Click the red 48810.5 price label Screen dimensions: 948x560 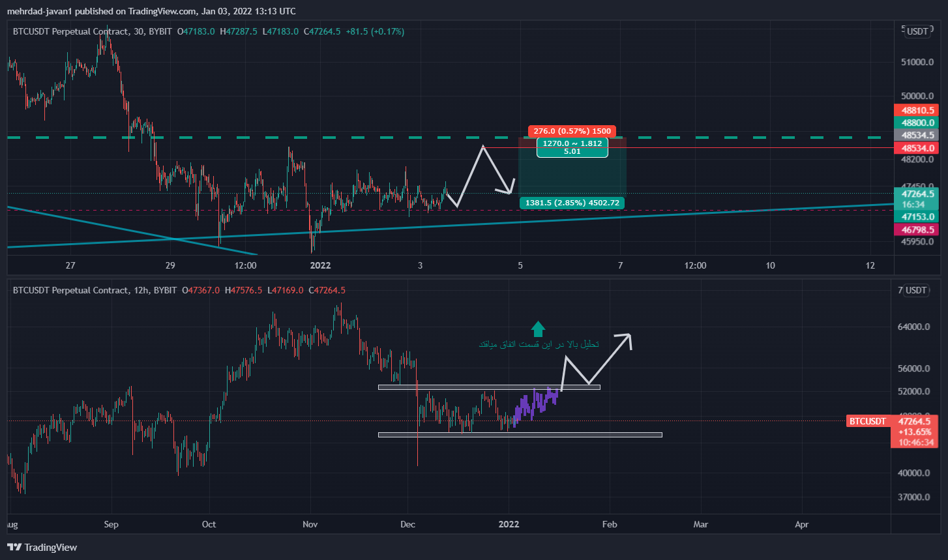tap(918, 110)
